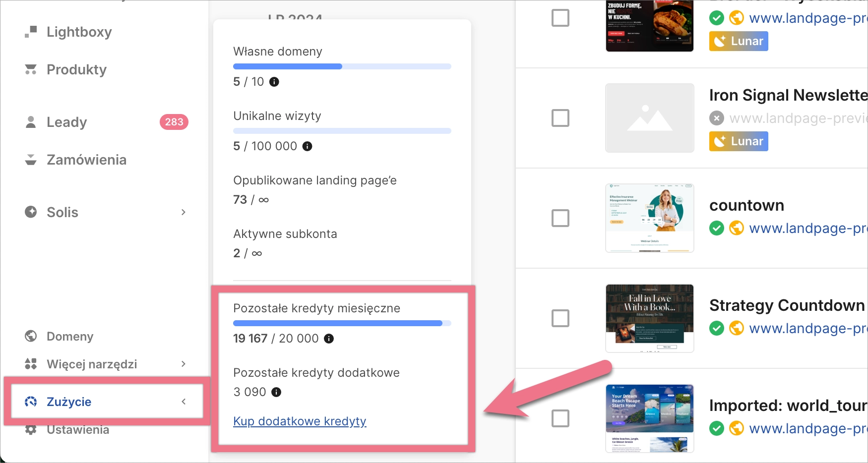This screenshot has height=463, width=868.
Task: Open Zamówienia in the sidebar
Action: 86,160
